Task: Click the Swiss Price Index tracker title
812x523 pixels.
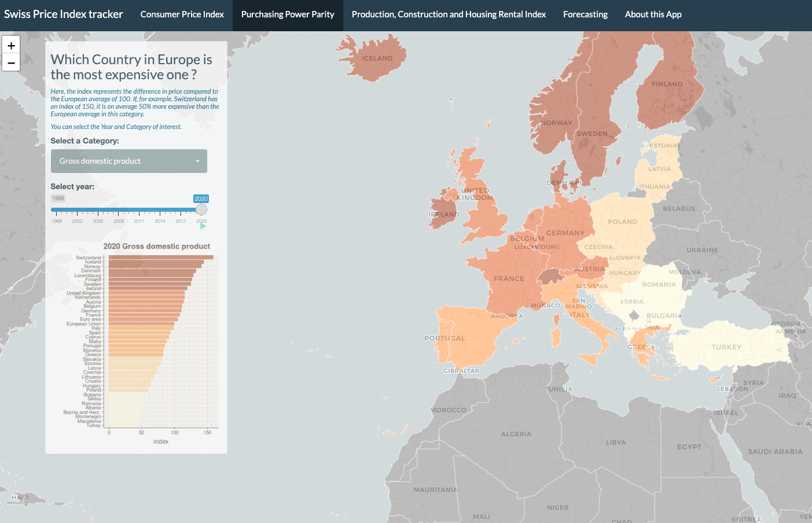Action: tap(64, 13)
